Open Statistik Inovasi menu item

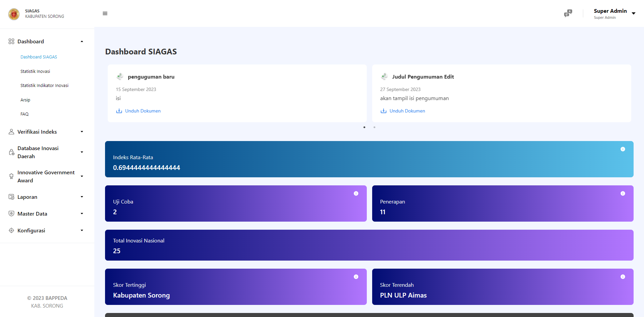coord(35,72)
